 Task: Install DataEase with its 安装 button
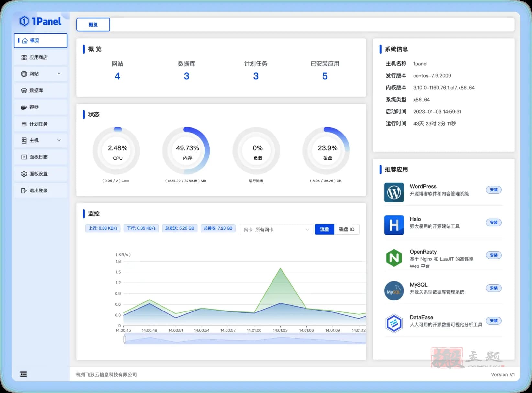click(493, 321)
